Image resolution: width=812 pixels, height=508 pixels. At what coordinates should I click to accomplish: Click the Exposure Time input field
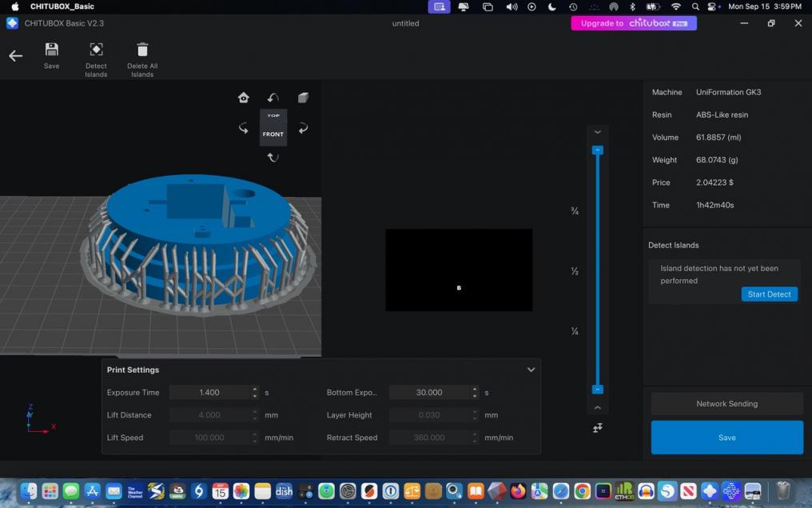click(x=209, y=393)
